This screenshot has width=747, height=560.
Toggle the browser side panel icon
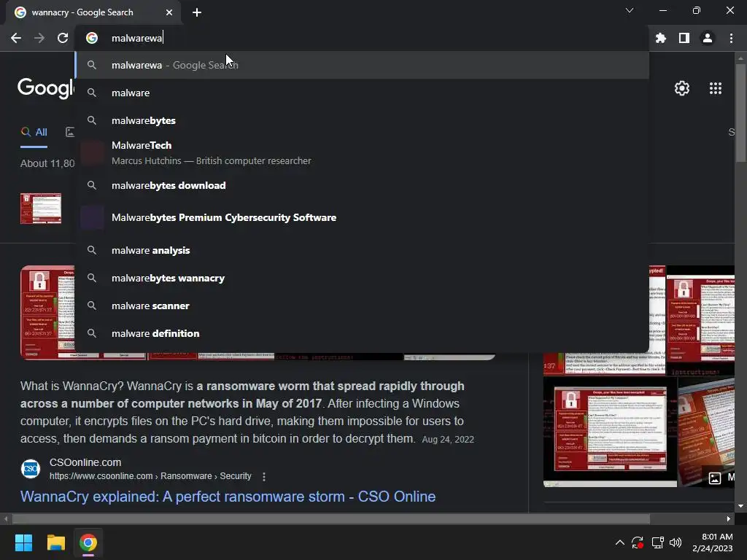[684, 38]
